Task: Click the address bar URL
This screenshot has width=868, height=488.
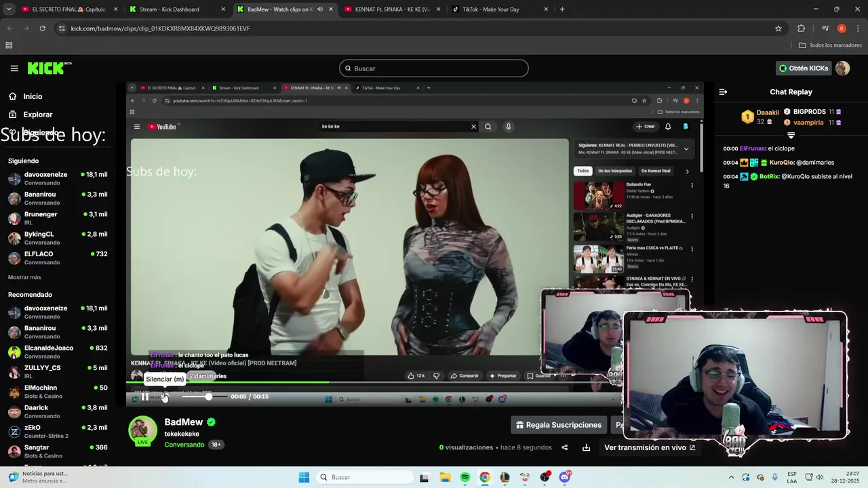Action: [160, 28]
